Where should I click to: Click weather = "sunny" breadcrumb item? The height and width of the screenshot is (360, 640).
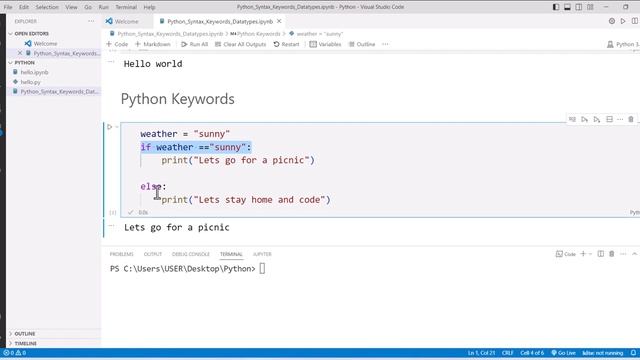320,34
